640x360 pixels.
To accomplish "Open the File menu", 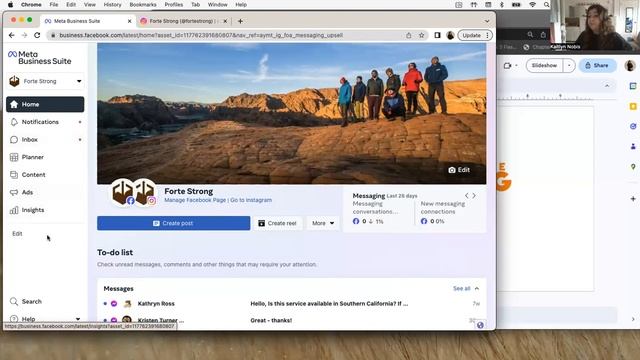I will pos(53,4).
